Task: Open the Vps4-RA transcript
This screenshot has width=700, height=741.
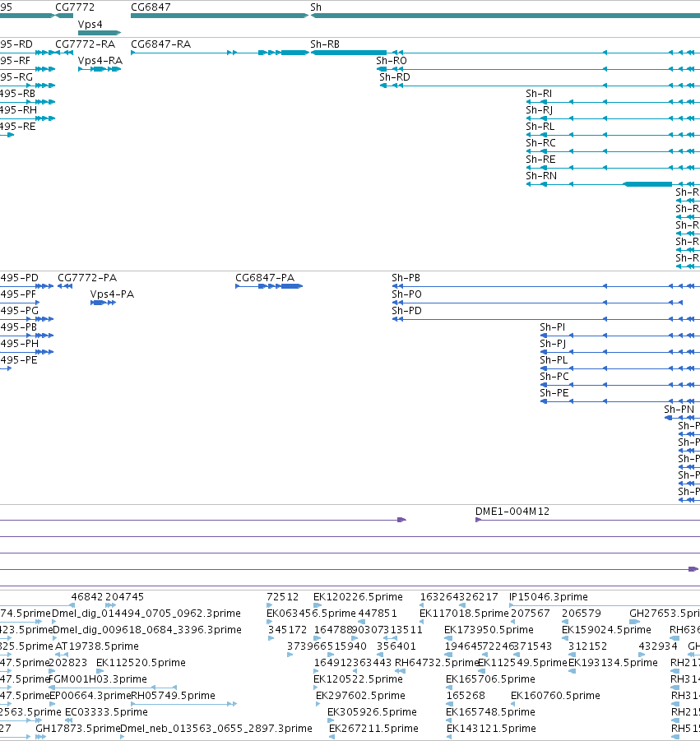Action: 100,61
